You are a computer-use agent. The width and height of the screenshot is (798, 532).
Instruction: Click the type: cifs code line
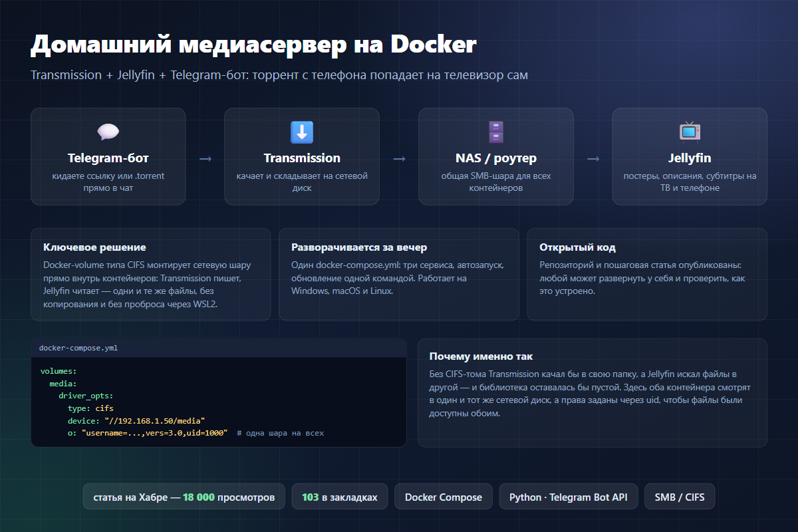[90, 408]
